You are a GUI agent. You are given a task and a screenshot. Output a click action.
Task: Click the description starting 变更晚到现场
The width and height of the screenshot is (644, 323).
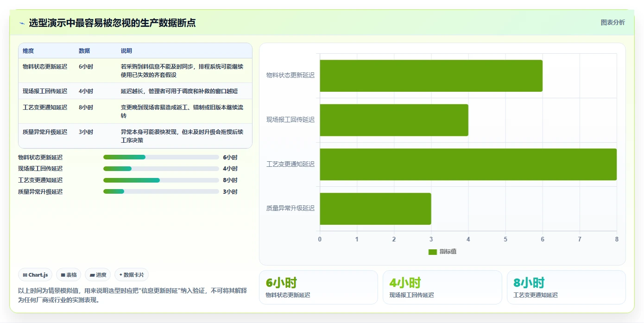coord(182,112)
